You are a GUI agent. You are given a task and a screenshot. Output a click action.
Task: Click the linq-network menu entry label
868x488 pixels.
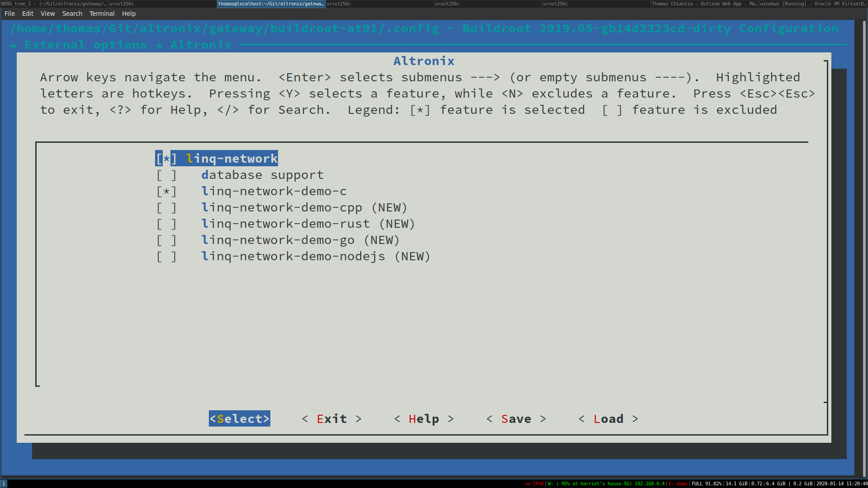click(x=232, y=159)
